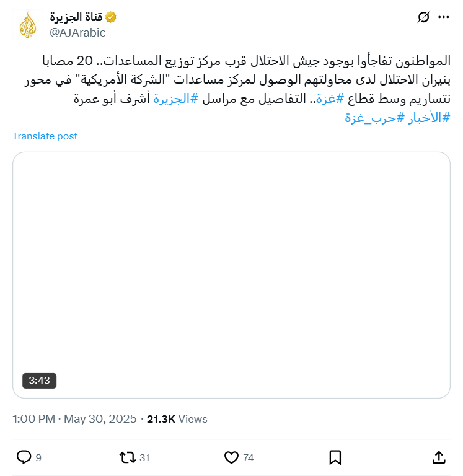Click the Translate post link

click(x=45, y=136)
